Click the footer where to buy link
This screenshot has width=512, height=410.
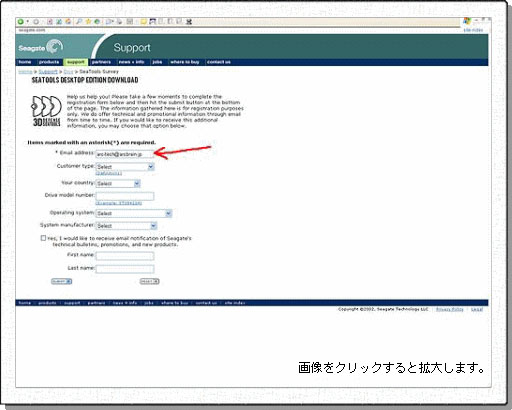point(175,303)
